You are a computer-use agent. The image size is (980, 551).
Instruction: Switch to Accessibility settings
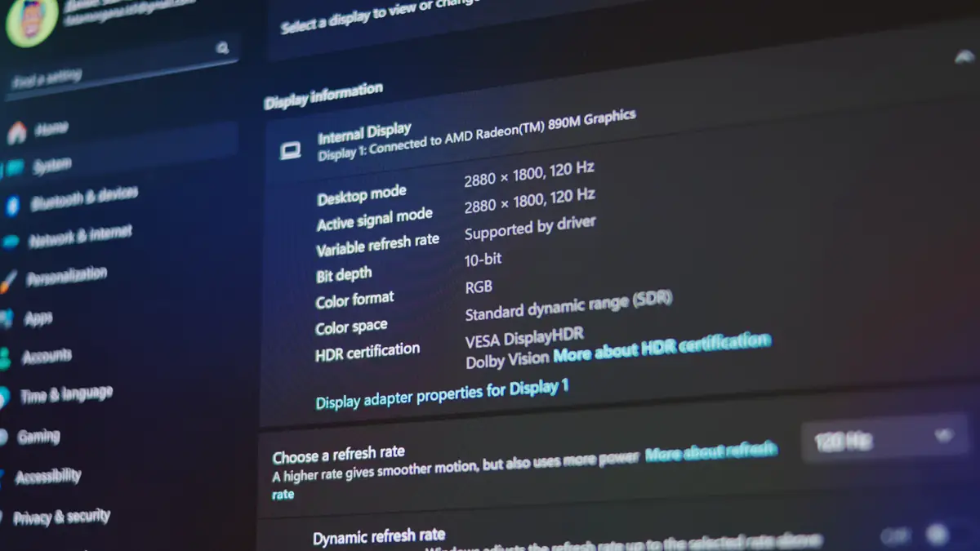coord(48,476)
